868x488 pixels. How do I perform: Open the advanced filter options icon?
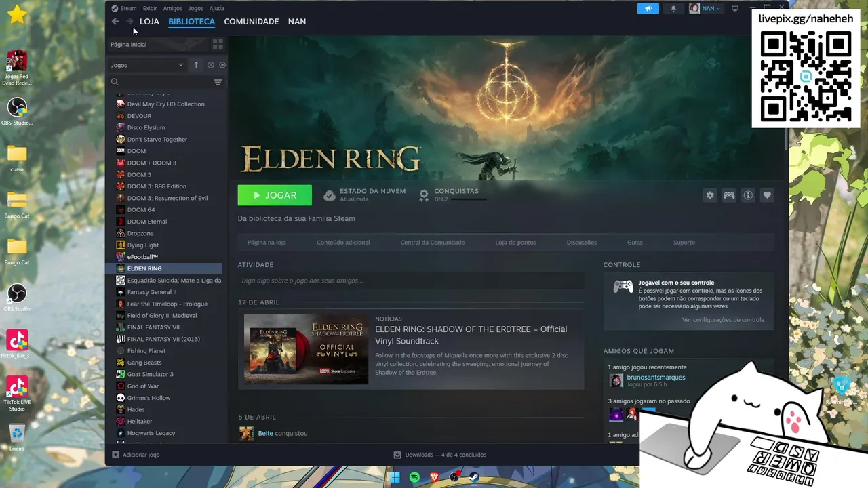click(x=218, y=82)
